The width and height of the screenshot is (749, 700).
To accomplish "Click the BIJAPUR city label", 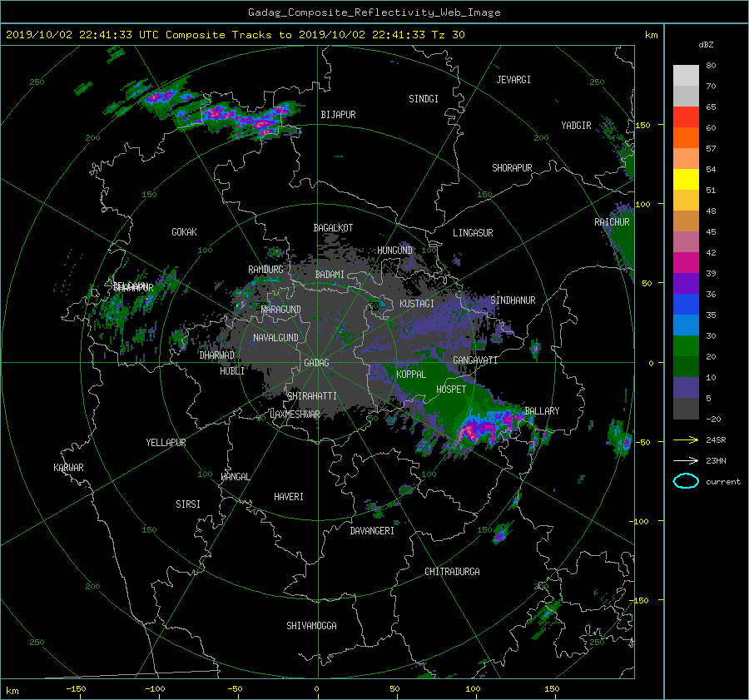I will 338,115.
